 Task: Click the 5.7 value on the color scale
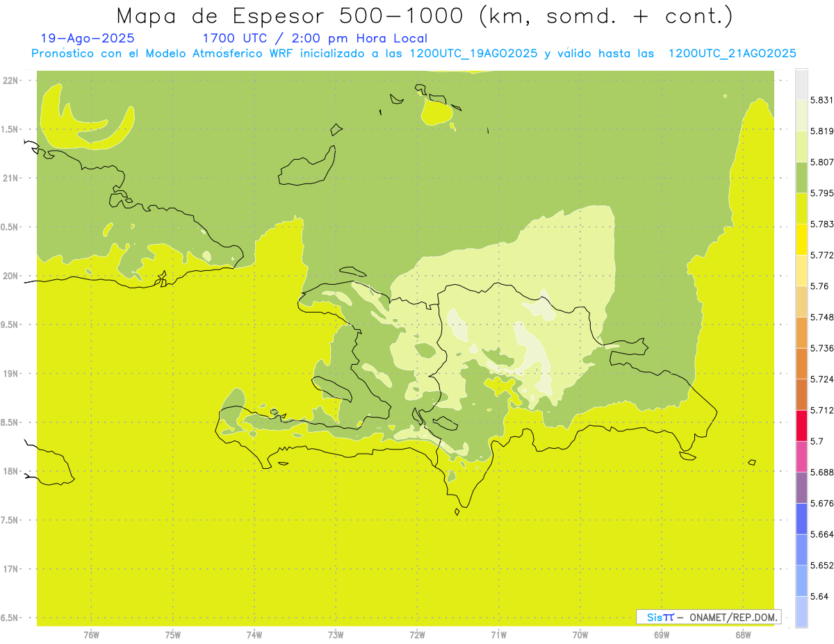(817, 441)
